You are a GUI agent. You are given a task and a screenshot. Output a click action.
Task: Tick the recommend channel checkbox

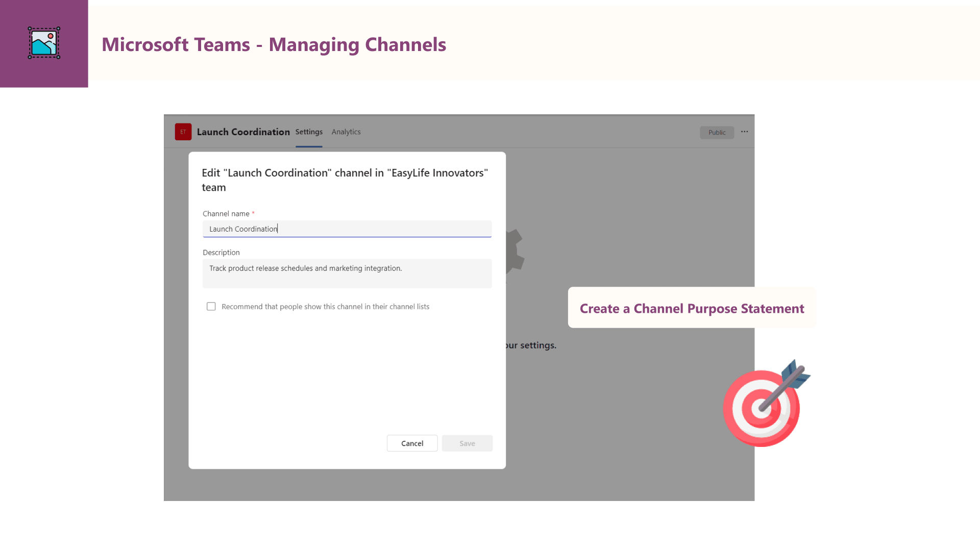coord(211,306)
